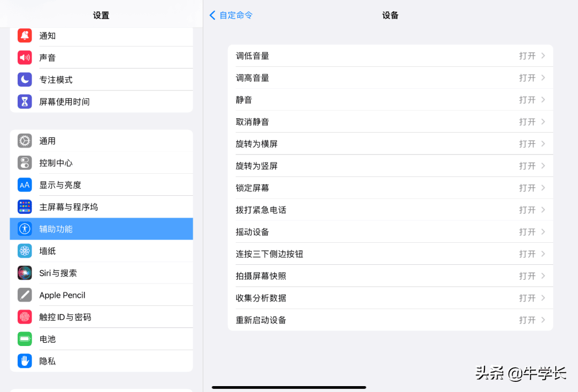The width and height of the screenshot is (578, 392).
Task: Expand the 锁定屏幕 row chevron
Action: [x=543, y=188]
